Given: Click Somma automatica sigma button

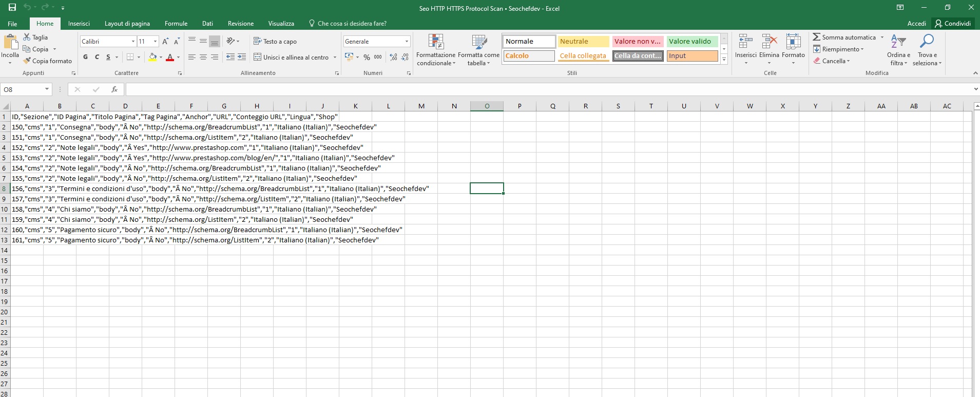Looking at the screenshot, I should click(844, 37).
